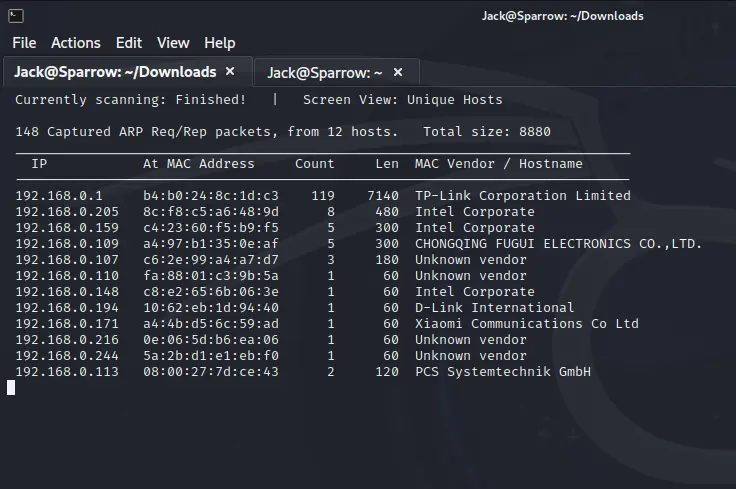Click the length value 7140
This screenshot has width=736, height=489.
(x=383, y=196)
